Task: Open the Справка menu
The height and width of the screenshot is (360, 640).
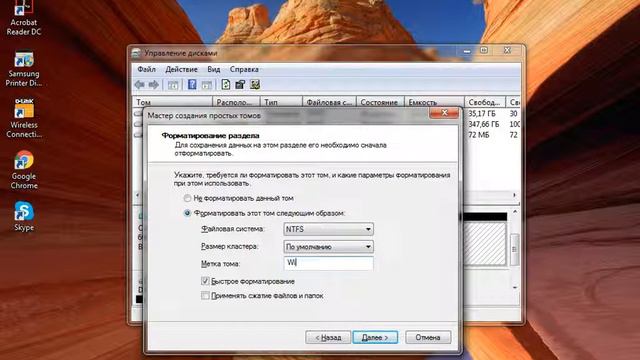Action: [244, 69]
